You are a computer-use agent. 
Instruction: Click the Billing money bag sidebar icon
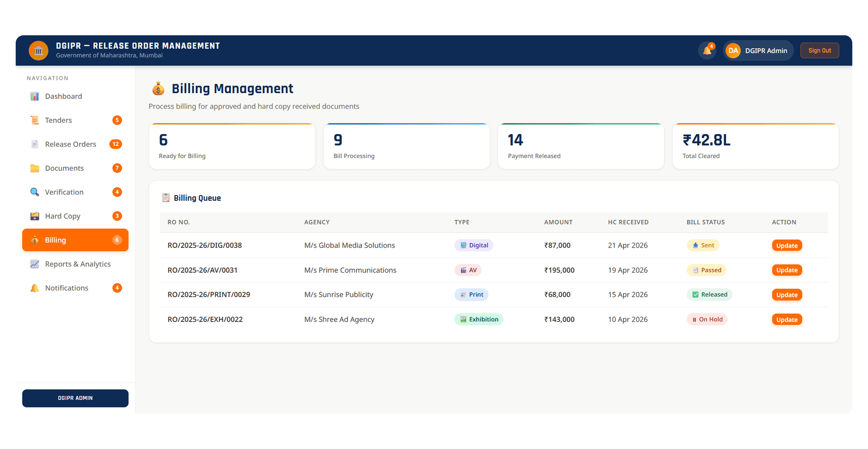click(35, 240)
